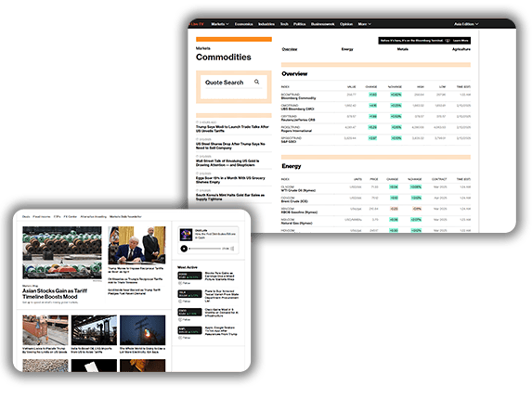Open UBS Bloomberg CMCI index row
Screen dimensions: 532x398
376,107
